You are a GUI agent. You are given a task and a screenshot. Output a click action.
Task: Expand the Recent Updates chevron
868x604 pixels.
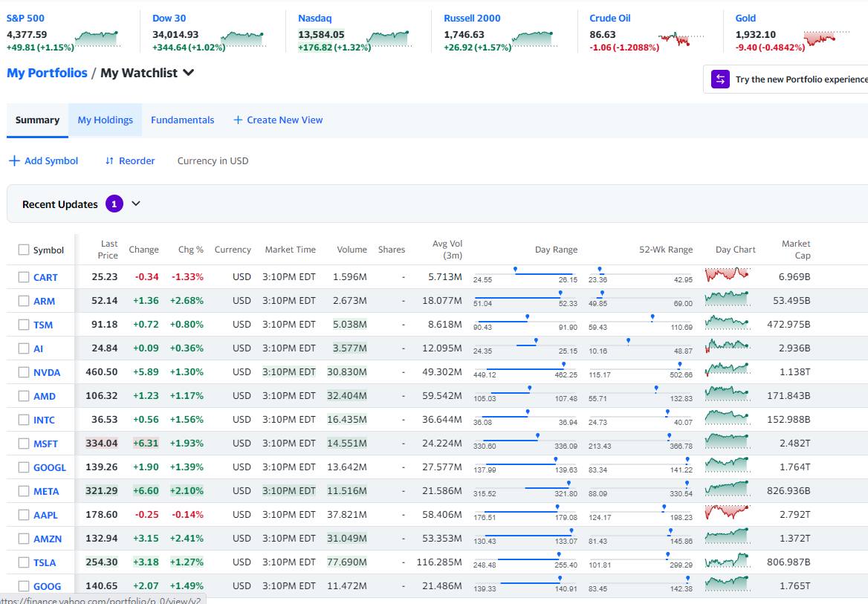coord(136,204)
